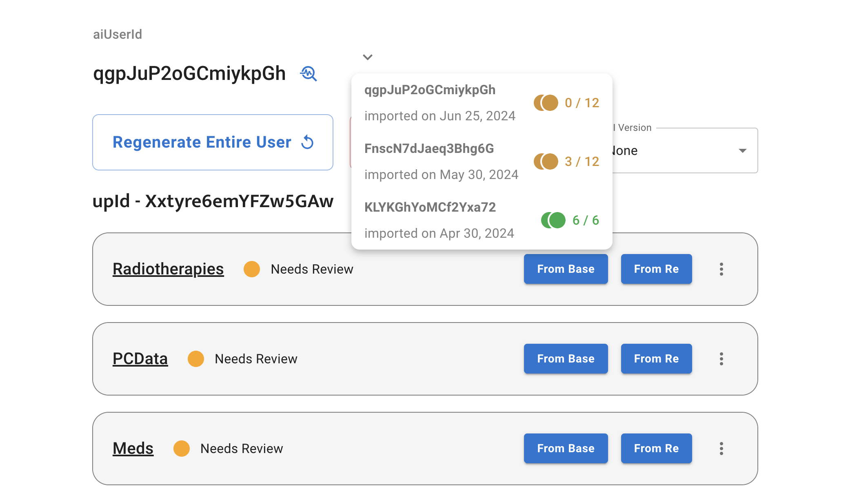
Task: Open three-dot menu for Meds row
Action: [x=721, y=449]
